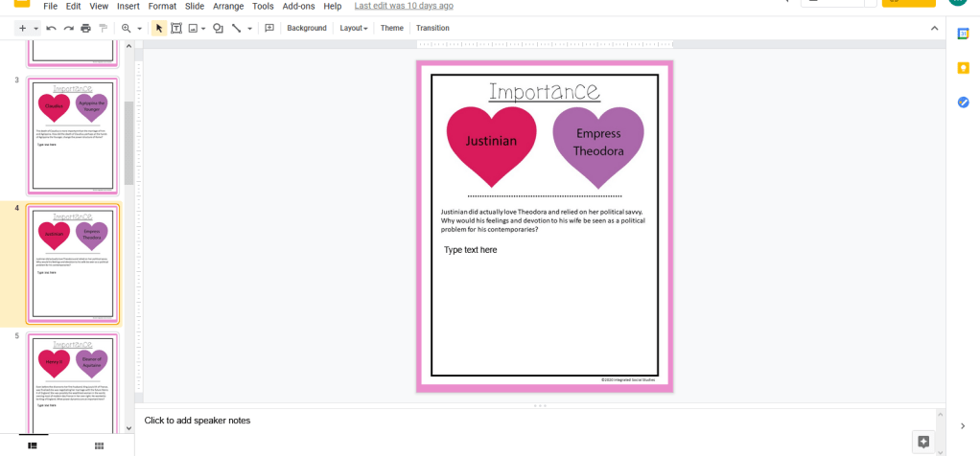Select slide 5 thumbnail in filmstrip
The image size is (980, 456).
pos(73,376)
